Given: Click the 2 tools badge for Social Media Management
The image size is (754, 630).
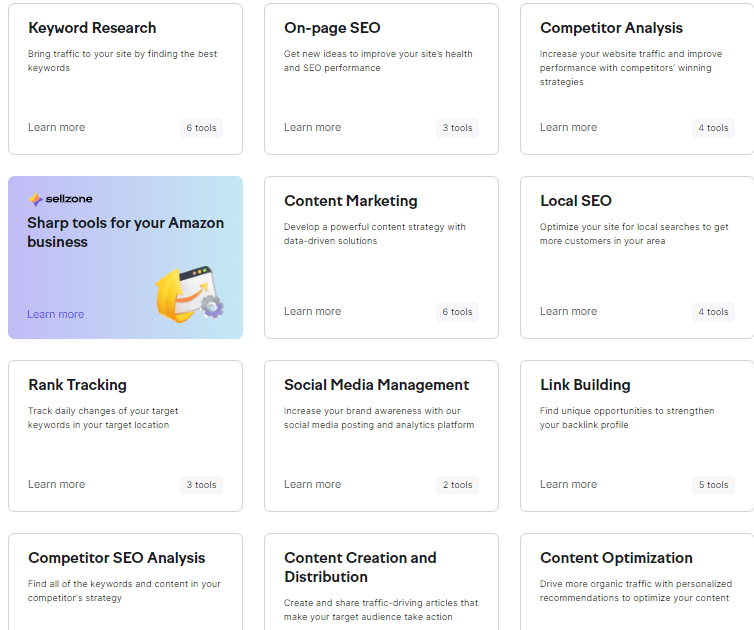Looking at the screenshot, I should tap(457, 485).
